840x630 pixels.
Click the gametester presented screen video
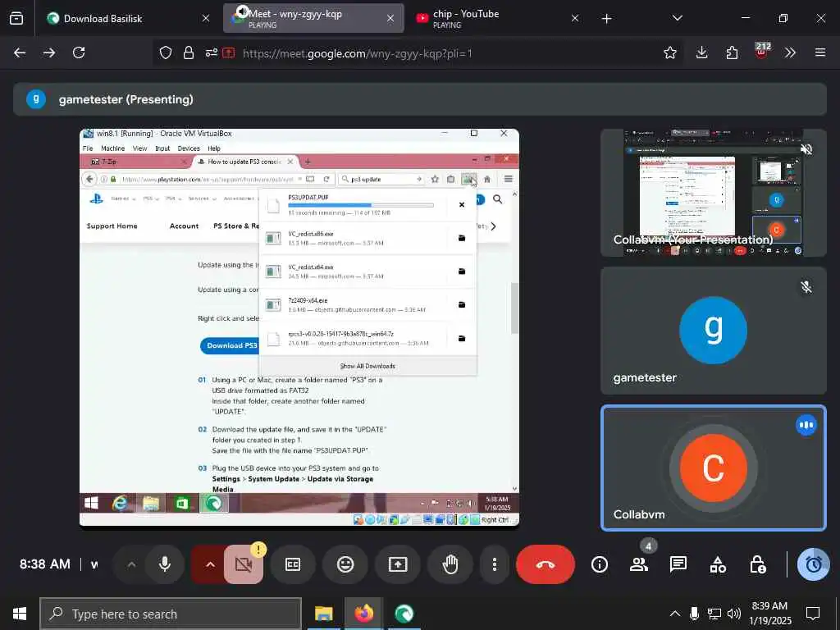[299, 327]
